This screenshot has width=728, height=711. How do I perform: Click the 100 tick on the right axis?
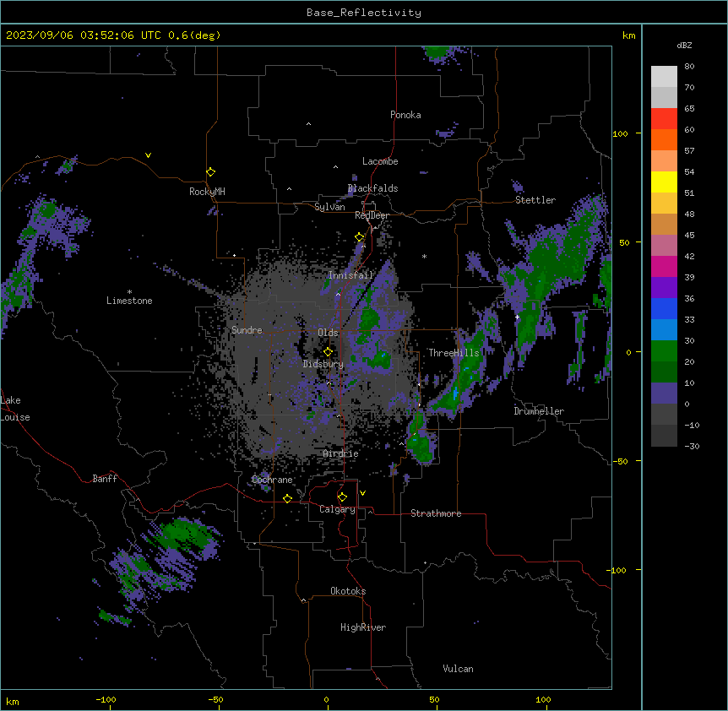pos(620,134)
